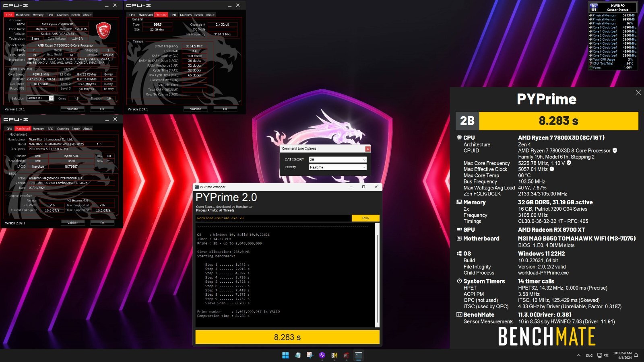The height and width of the screenshot is (362, 644).
Task: Click the Motherboard icon in BenchMate panel
Action: 459,239
